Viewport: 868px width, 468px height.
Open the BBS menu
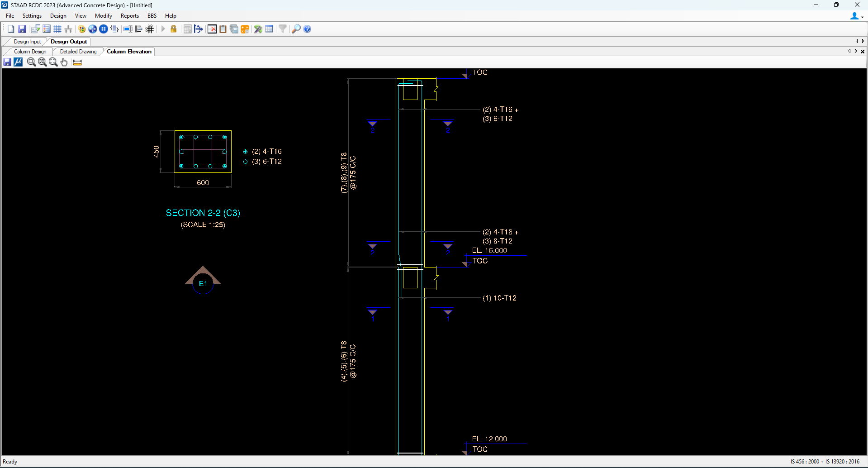pos(152,16)
